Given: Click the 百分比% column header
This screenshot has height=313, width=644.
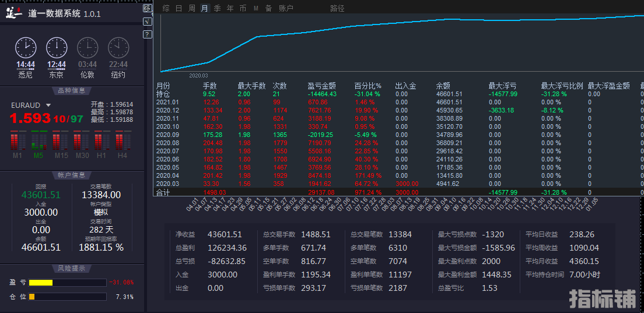Looking at the screenshot, I should [x=368, y=86].
